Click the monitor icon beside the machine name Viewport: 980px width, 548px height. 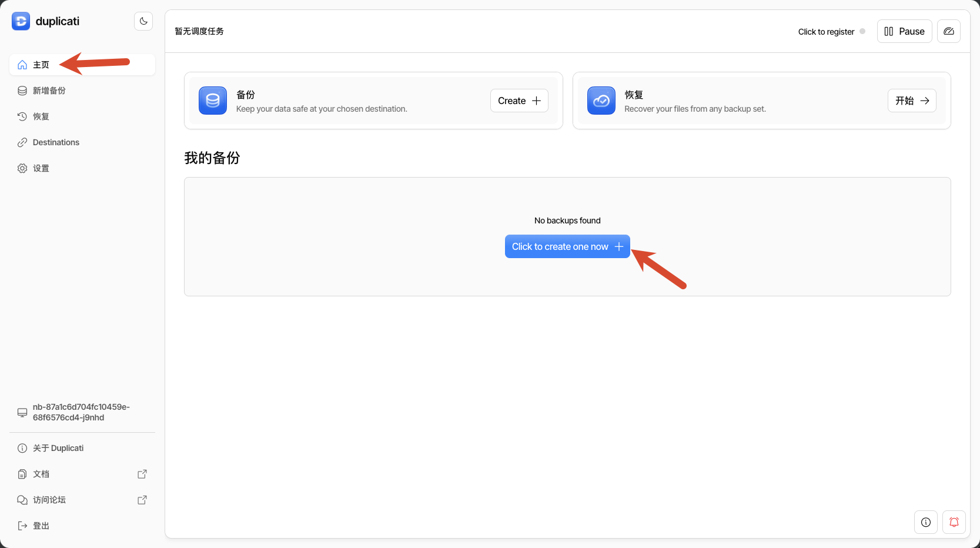tap(22, 413)
